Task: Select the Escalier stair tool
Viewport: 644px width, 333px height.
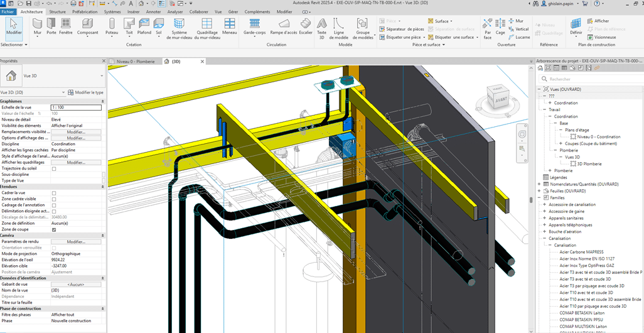Action: point(306,26)
